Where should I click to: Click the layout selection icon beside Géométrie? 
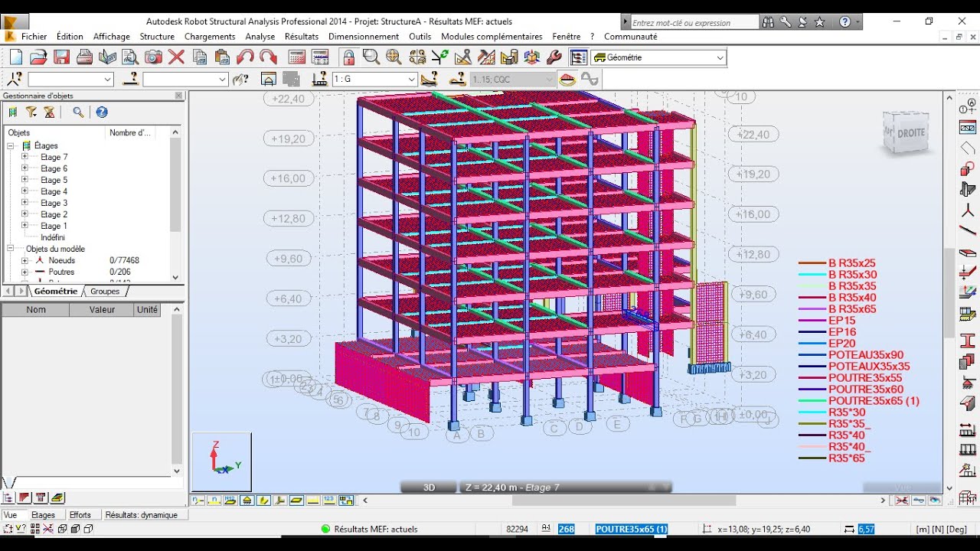579,57
